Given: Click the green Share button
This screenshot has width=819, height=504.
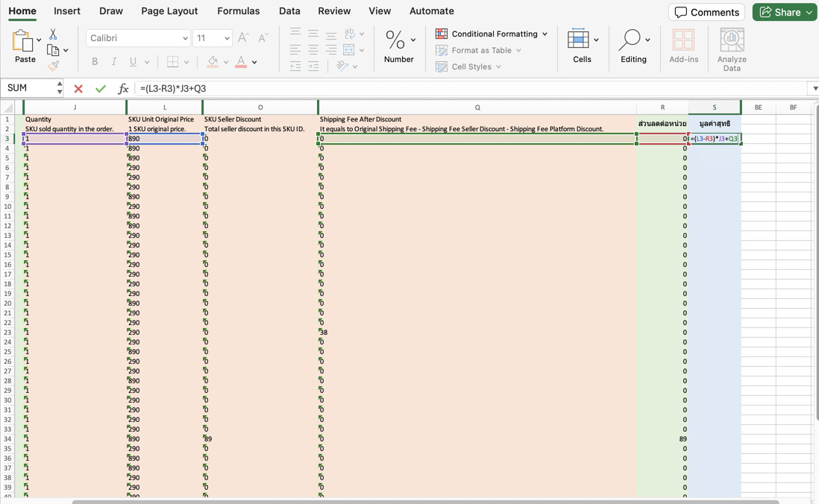Looking at the screenshot, I should (785, 12).
